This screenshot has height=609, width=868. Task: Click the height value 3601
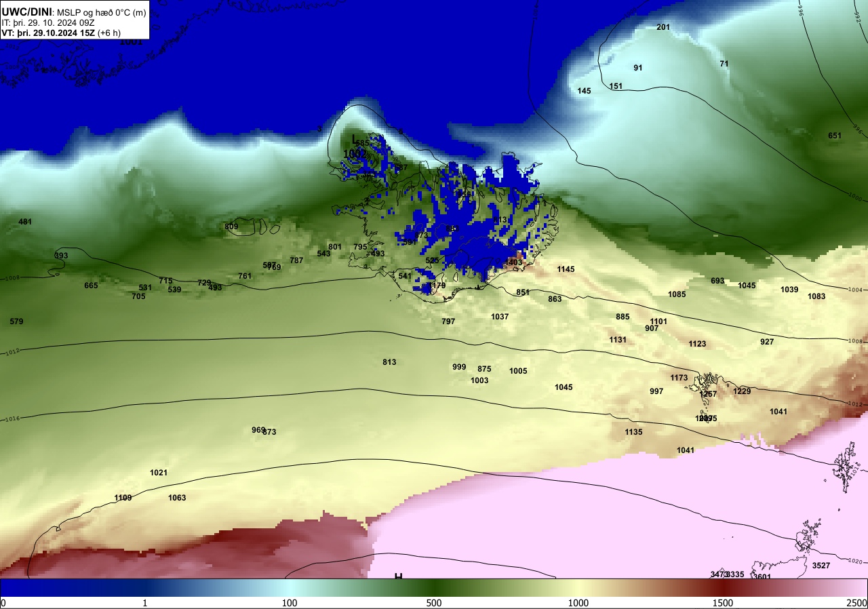click(x=762, y=576)
